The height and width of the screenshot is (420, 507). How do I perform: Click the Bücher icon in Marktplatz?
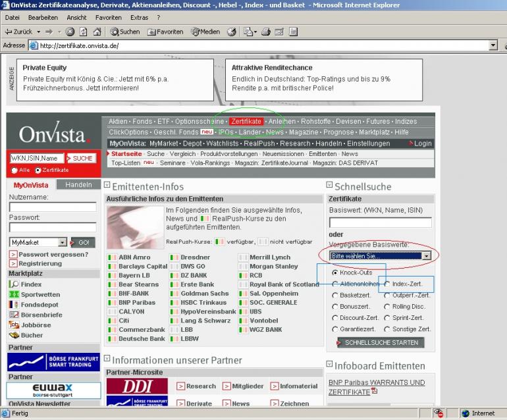pos(14,335)
